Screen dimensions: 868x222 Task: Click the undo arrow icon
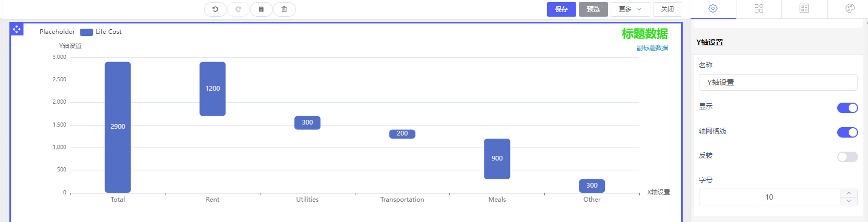(x=215, y=9)
